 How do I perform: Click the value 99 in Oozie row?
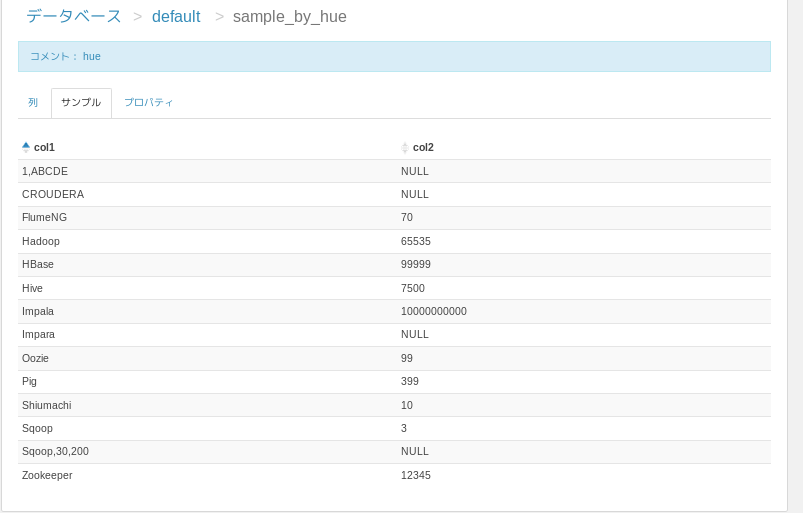click(x=407, y=358)
